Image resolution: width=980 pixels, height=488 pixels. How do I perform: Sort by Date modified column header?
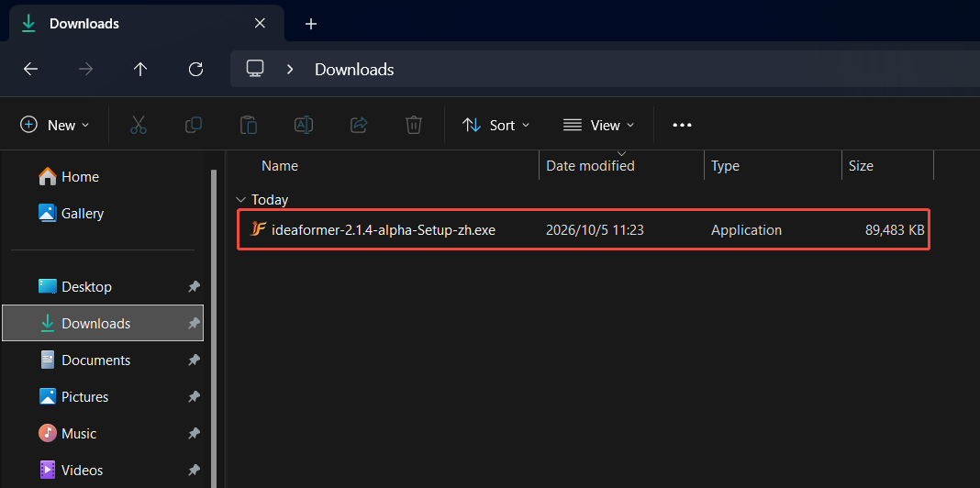(590, 166)
